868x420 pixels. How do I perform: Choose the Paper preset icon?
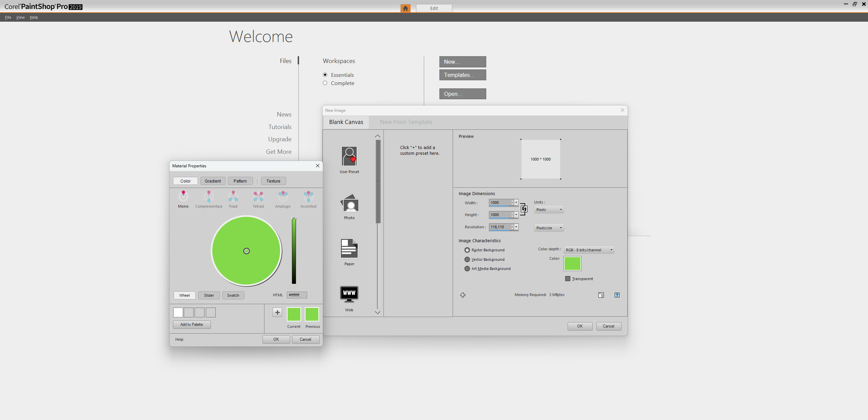pyautogui.click(x=349, y=249)
